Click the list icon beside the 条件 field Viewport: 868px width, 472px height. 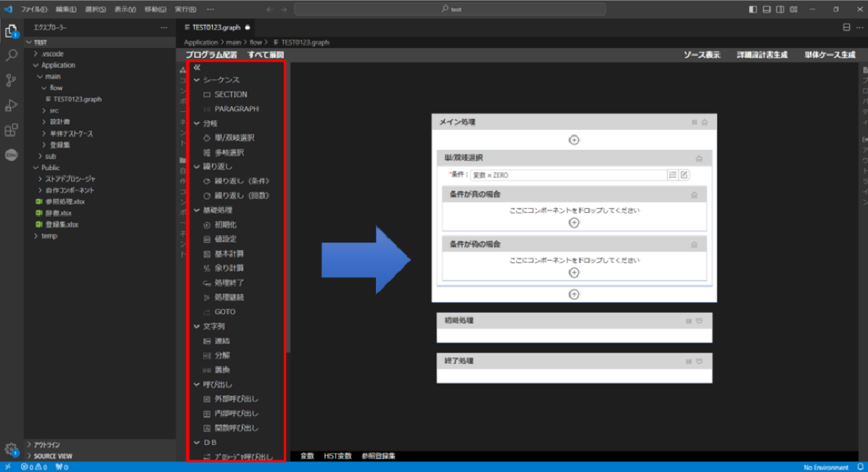[673, 175]
